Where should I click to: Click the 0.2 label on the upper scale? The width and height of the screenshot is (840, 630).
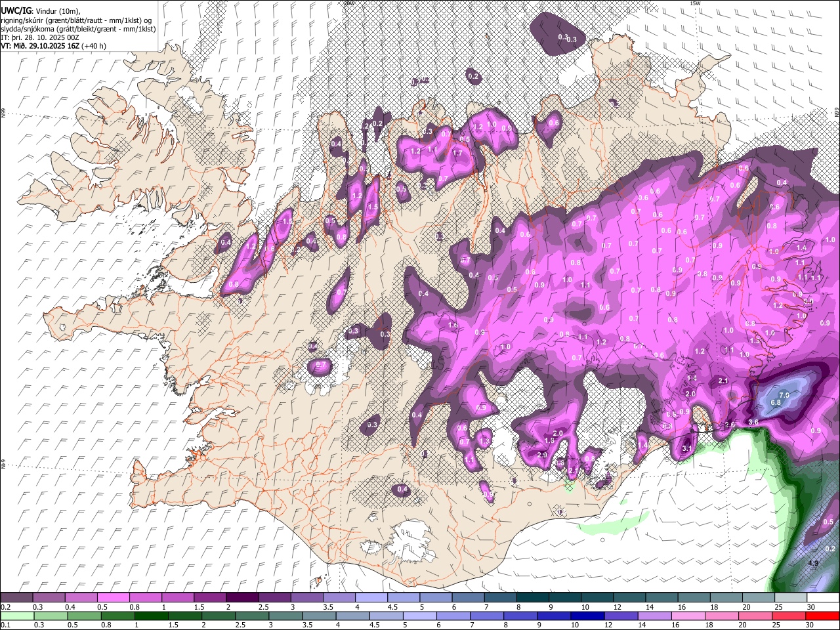(x=5, y=607)
